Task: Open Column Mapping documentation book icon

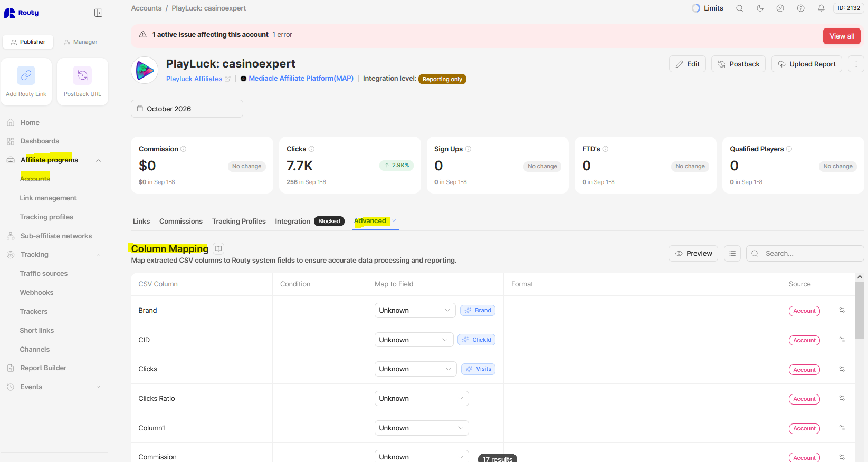Action: pos(218,248)
